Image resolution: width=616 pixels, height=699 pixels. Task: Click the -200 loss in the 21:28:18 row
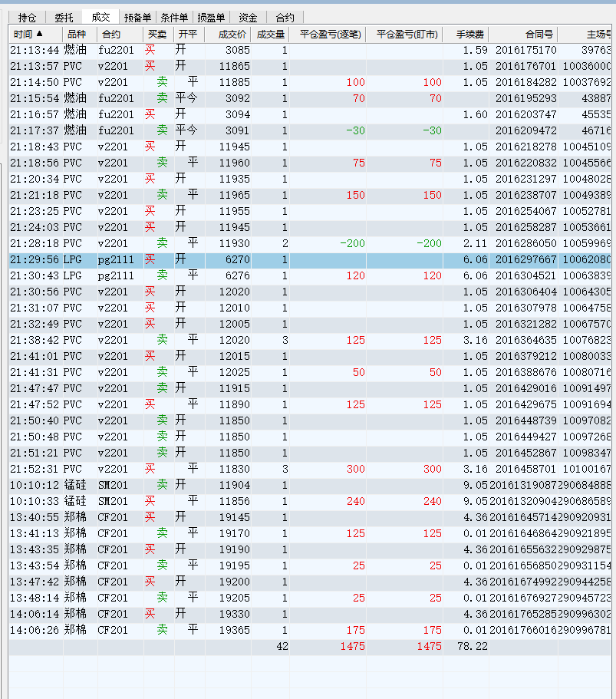tap(352, 243)
